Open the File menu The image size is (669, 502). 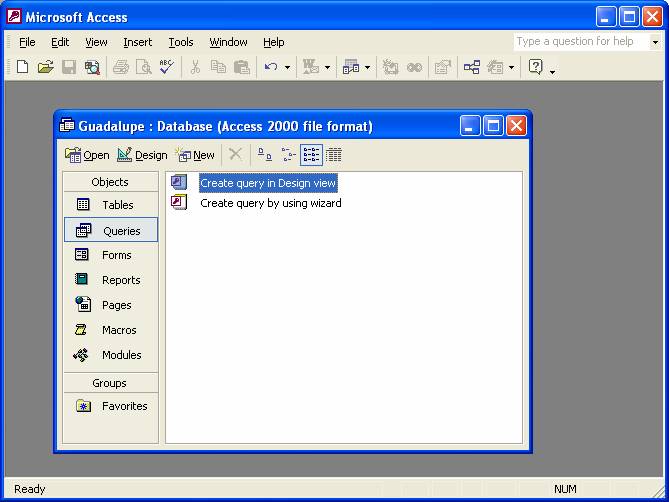point(27,42)
